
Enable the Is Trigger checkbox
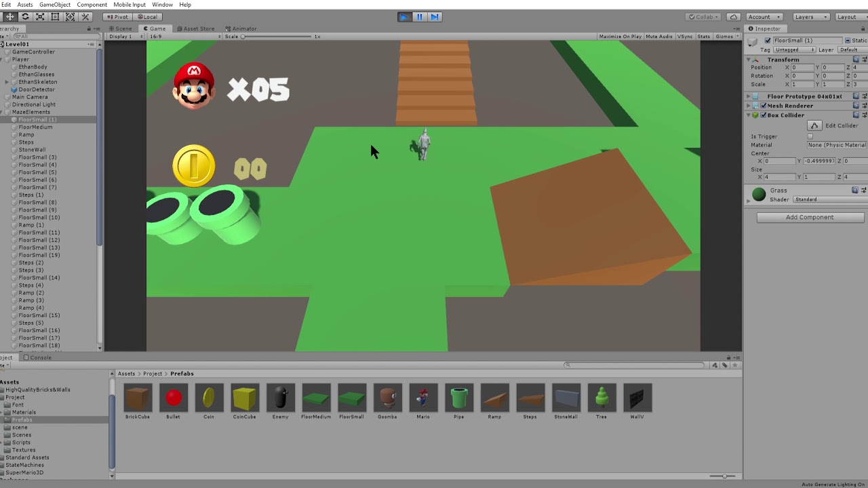click(x=810, y=136)
